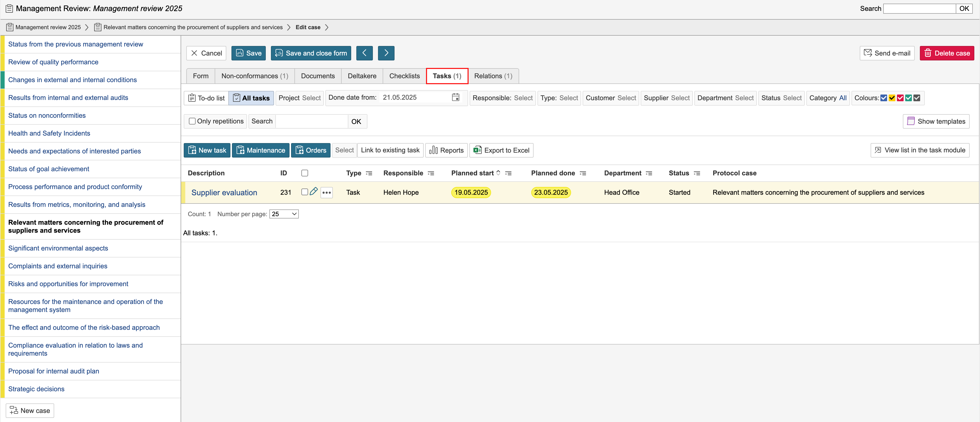Click the pencil edit icon on task 231

point(314,192)
